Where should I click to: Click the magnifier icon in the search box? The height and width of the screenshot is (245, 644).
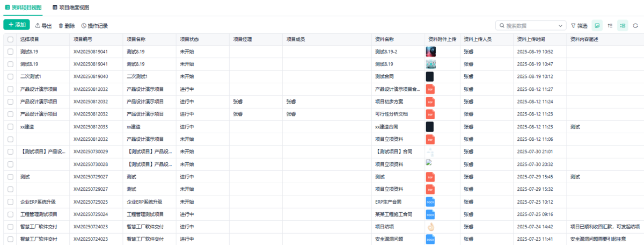coord(502,25)
